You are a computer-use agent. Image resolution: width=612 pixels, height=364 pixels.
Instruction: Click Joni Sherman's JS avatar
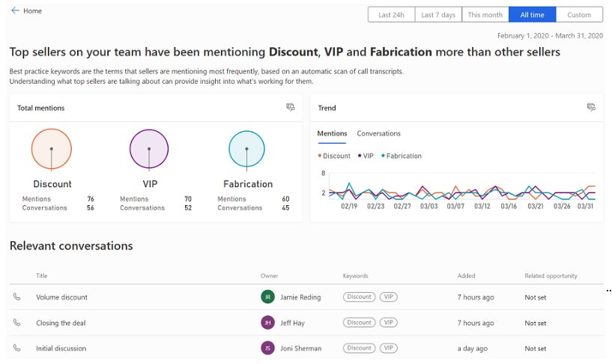[267, 348]
